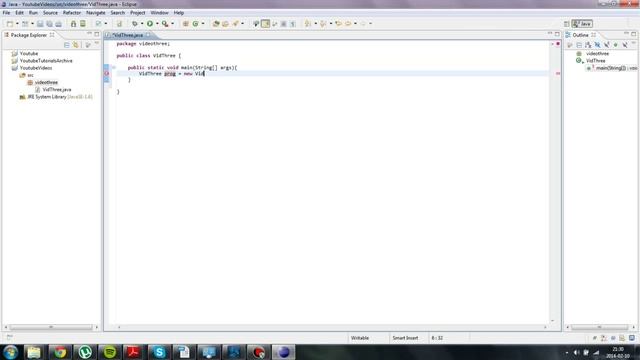Click the Search flashlight toolbar icon
Screen dimensions: 640x360
tap(236, 24)
